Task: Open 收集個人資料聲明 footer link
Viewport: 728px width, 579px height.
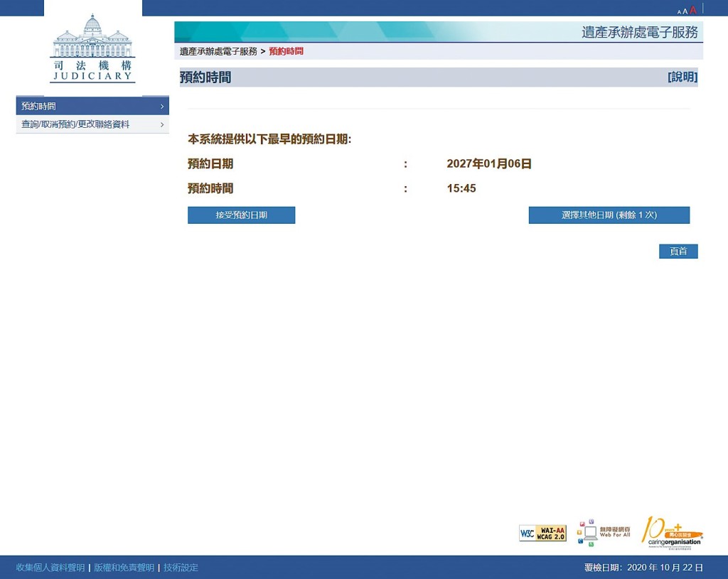Action: point(50,568)
